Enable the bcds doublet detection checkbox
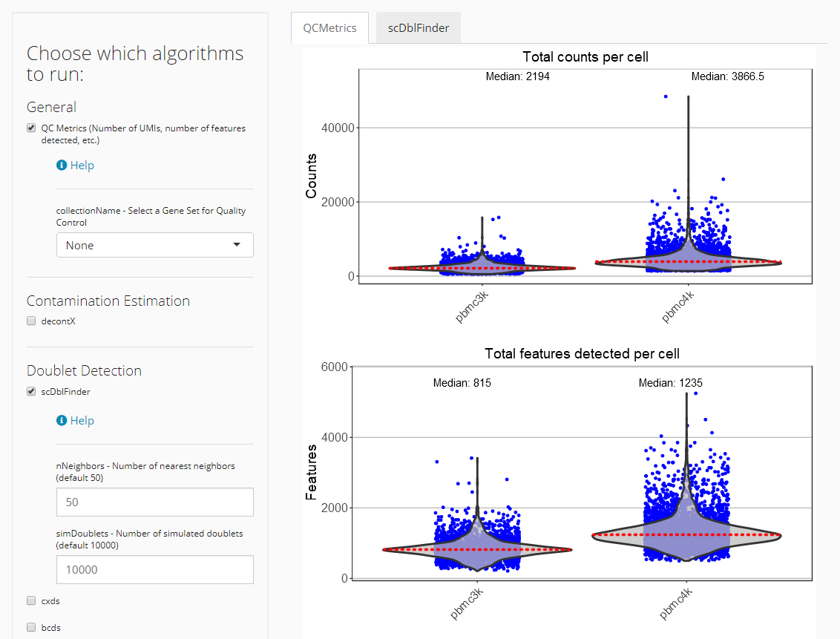 coord(31,627)
